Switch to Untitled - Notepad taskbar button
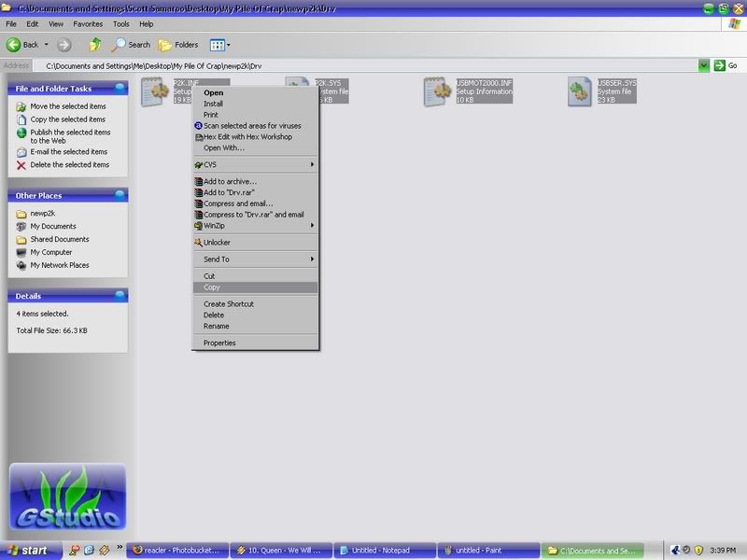This screenshot has height=560, width=747. click(x=385, y=551)
